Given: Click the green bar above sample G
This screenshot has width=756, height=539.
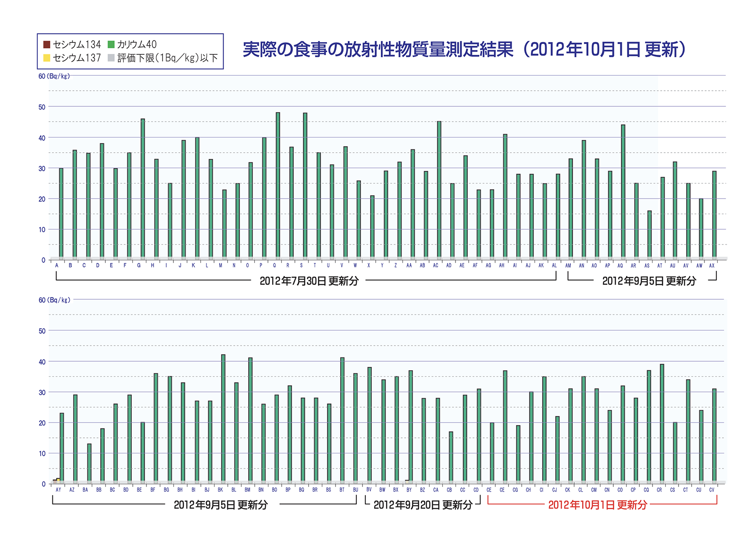Looking at the screenshot, I should pyautogui.click(x=143, y=188).
